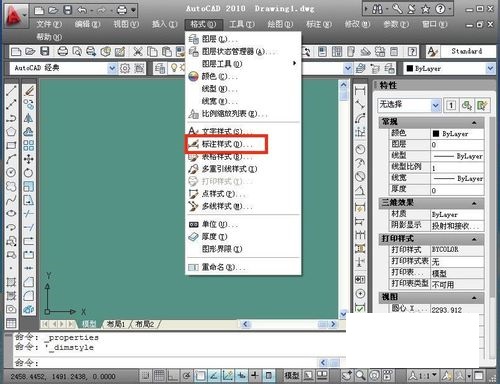This screenshot has width=500, height=384.
Task: Choose 标注样式 from the format menu
Action: coord(243,144)
